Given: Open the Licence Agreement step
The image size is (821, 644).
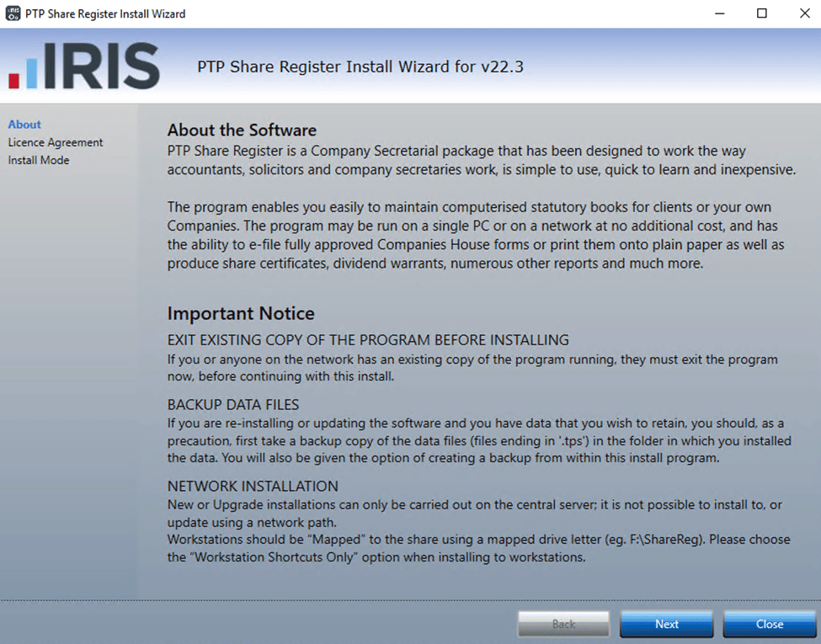Looking at the screenshot, I should coord(56,142).
